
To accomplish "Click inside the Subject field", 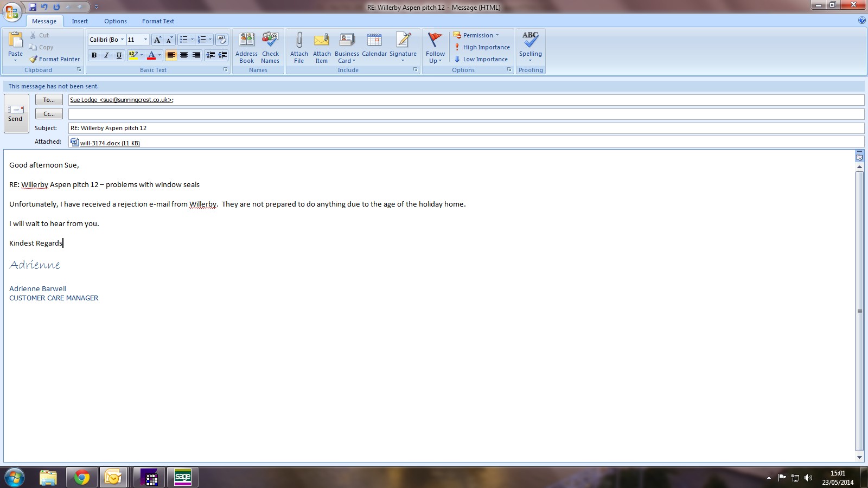I will pos(465,128).
